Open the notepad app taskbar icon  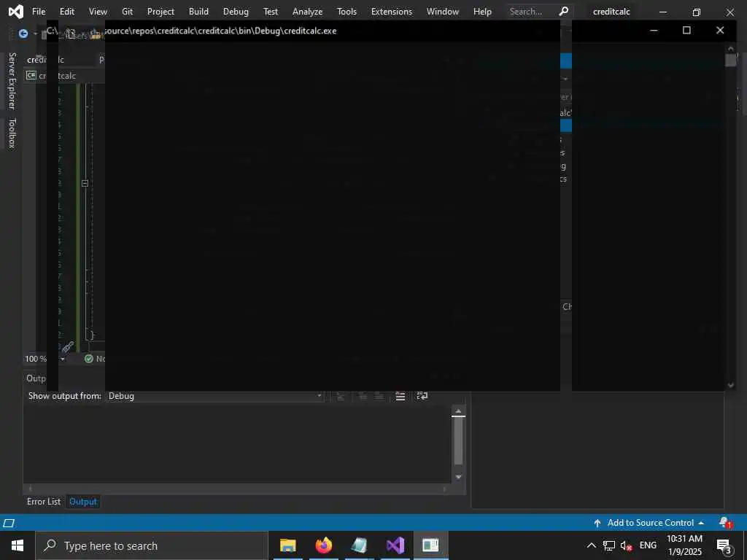point(359,545)
